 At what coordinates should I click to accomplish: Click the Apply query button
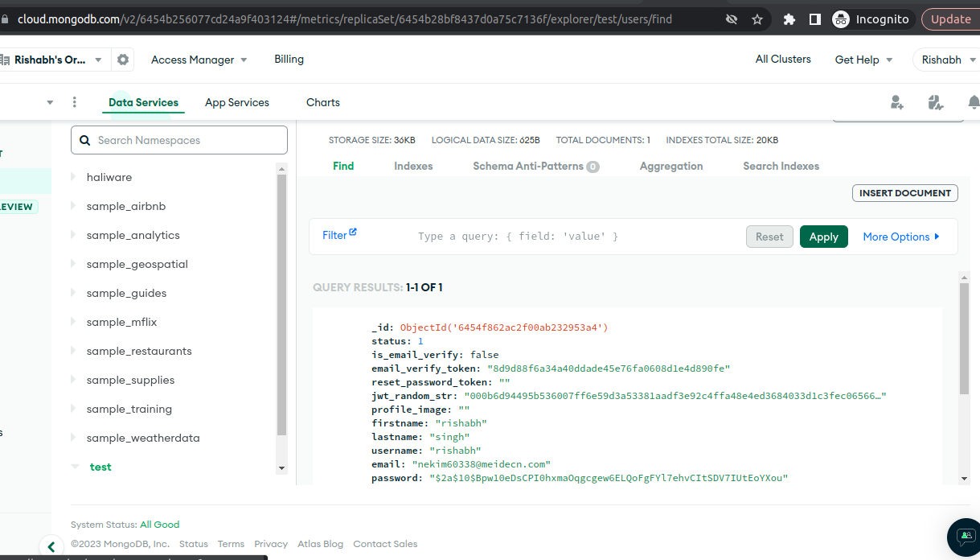click(824, 237)
